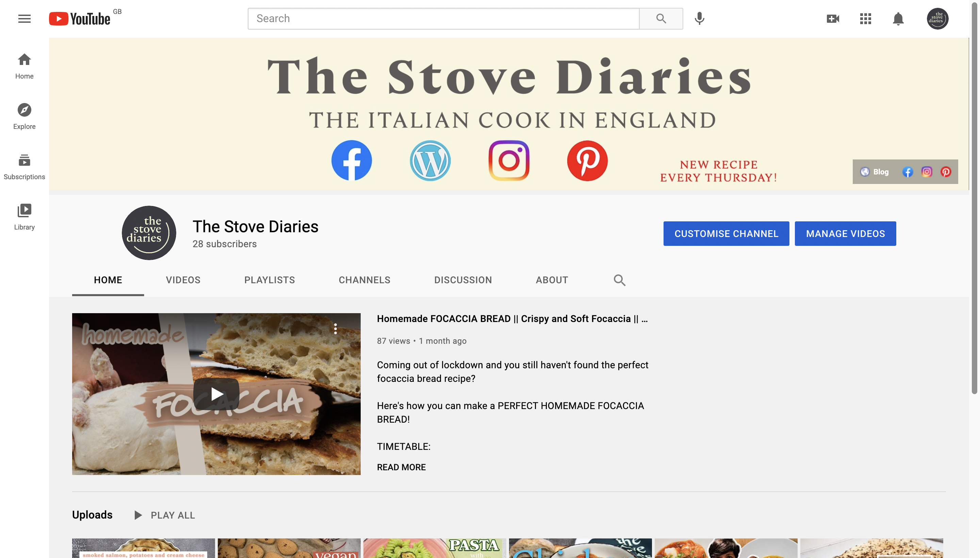Expand description with READ MORE

point(401,467)
